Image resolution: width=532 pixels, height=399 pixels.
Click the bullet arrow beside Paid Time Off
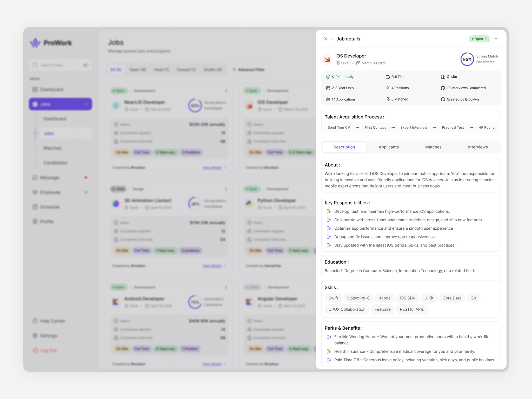click(329, 360)
